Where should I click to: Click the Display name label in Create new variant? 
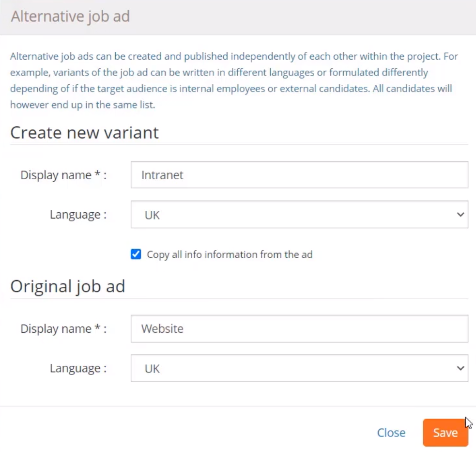tap(63, 175)
